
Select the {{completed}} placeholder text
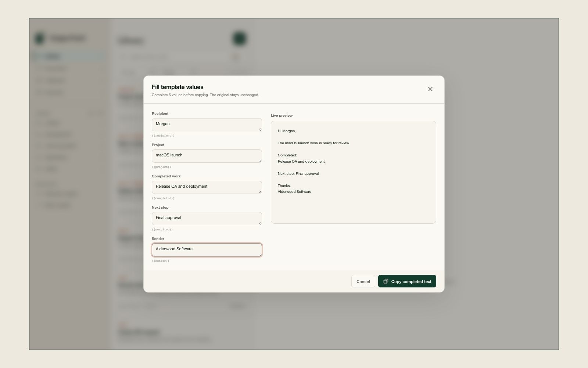point(163,198)
